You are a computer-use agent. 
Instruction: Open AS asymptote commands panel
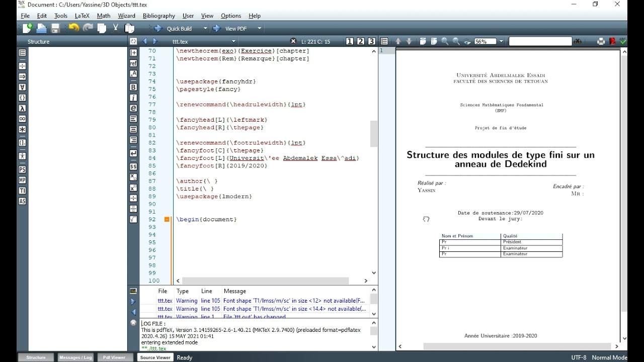(22, 201)
